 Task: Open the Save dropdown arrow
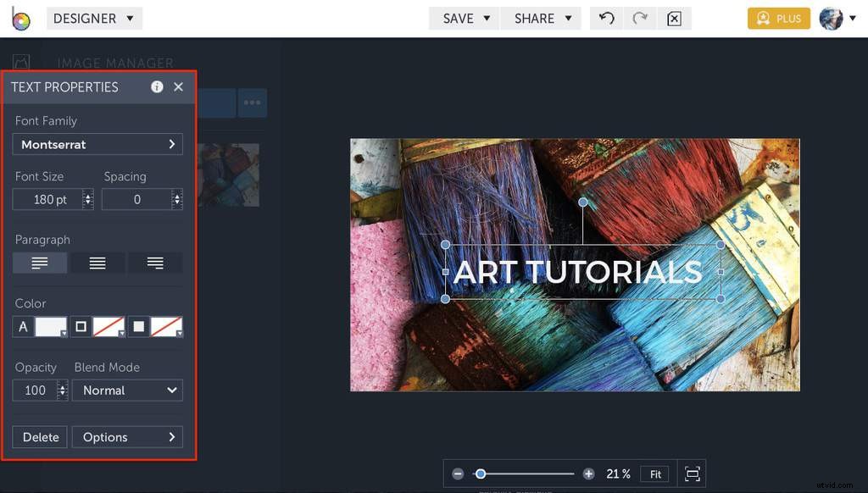[x=485, y=18]
